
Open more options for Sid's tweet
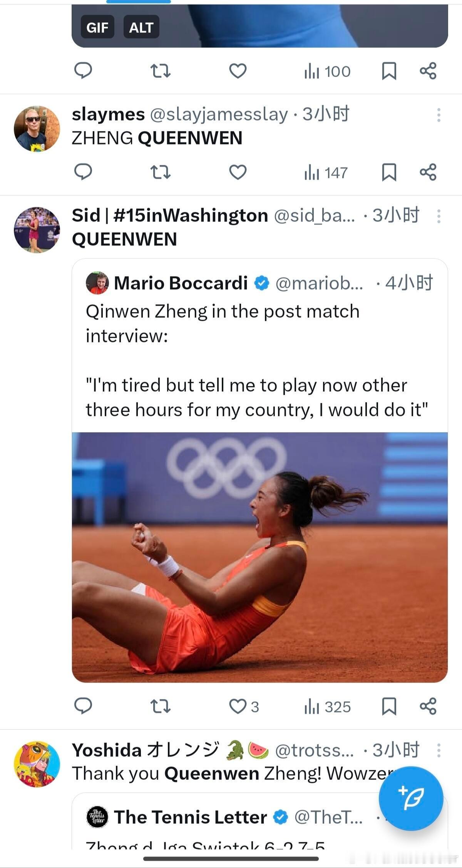pyautogui.click(x=439, y=216)
